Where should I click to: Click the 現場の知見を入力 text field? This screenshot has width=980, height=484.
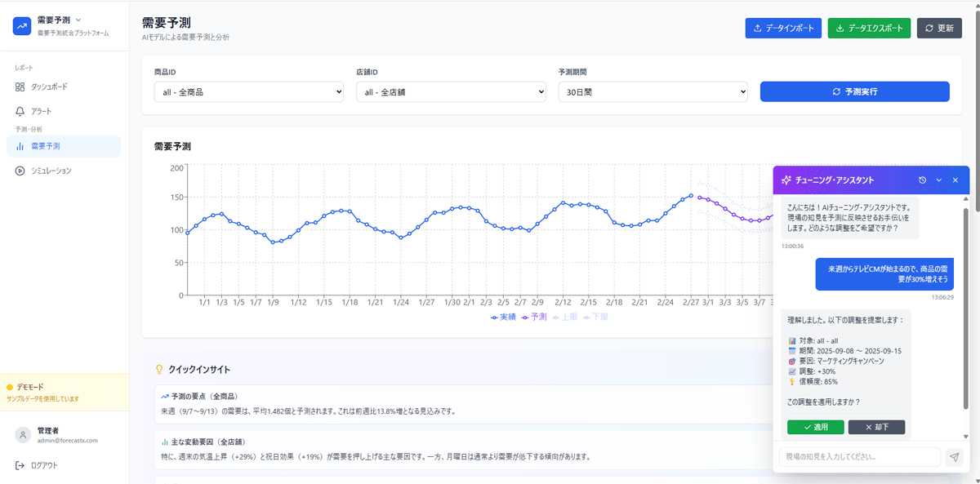(x=860, y=457)
